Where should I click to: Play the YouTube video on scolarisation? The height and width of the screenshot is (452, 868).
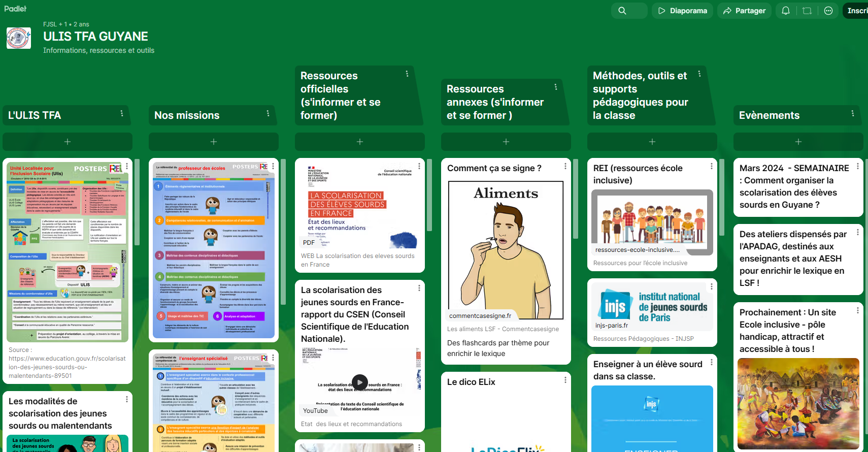[x=359, y=382]
